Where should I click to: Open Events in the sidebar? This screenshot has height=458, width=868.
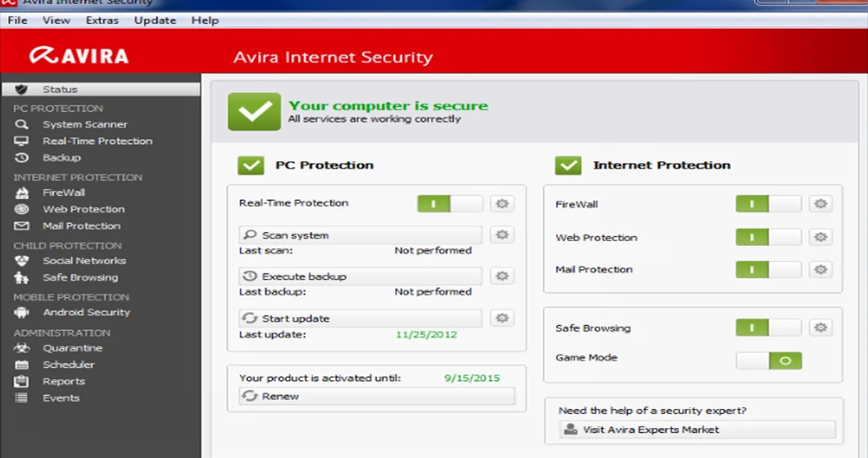(61, 398)
